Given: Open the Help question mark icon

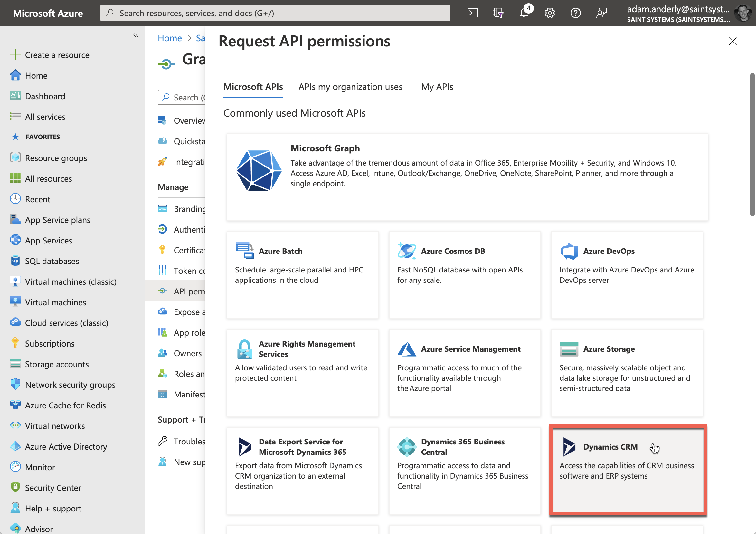Looking at the screenshot, I should tap(576, 13).
